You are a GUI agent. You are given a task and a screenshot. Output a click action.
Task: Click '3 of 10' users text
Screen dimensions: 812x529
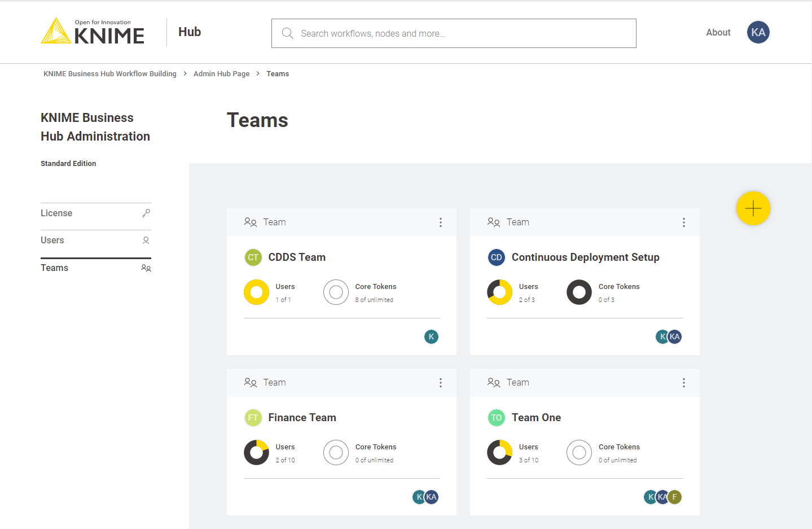point(529,461)
